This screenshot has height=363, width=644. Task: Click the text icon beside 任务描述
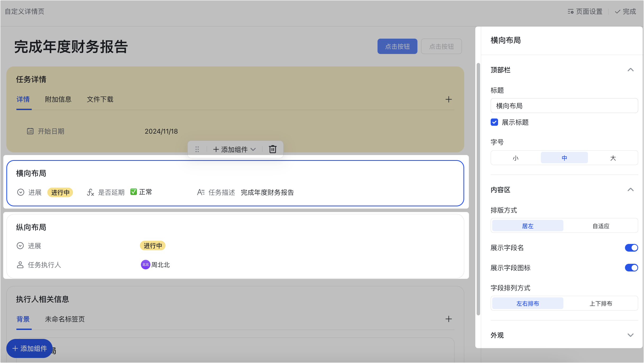click(201, 192)
